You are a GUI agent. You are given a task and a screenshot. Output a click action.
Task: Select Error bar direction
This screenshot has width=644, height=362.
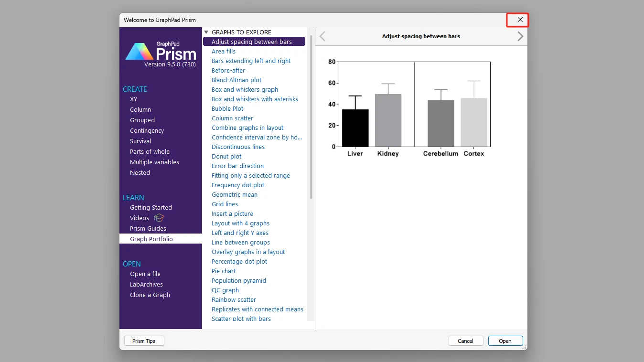[x=238, y=166]
